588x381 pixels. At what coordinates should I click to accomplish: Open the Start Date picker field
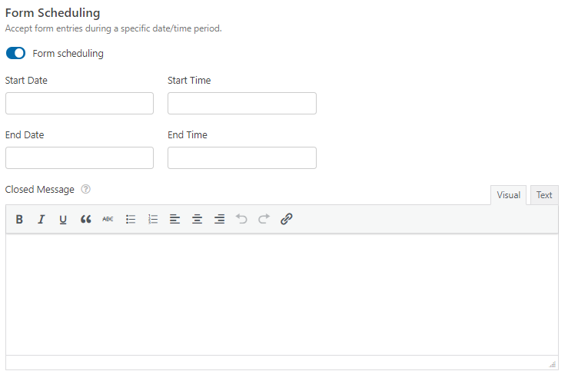point(79,104)
